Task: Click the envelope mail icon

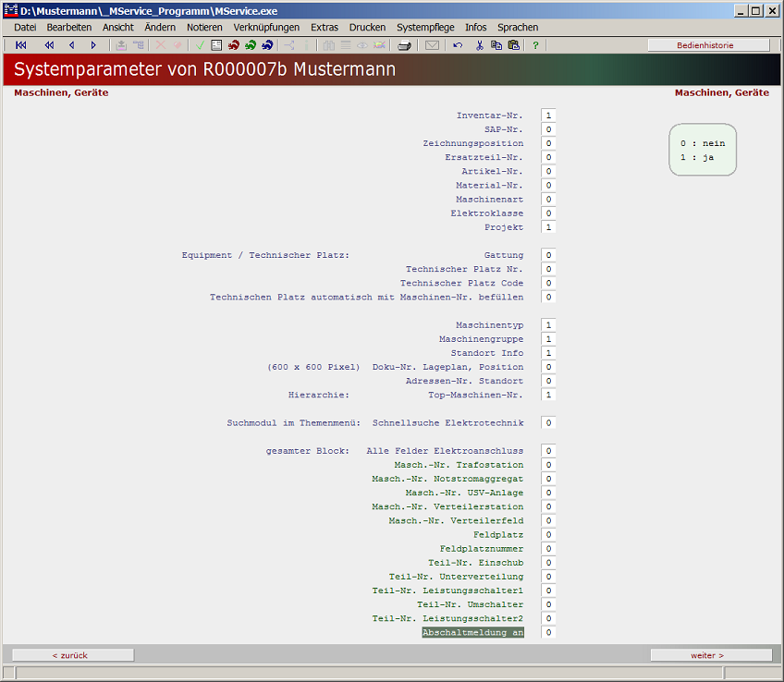Action: 432,45
